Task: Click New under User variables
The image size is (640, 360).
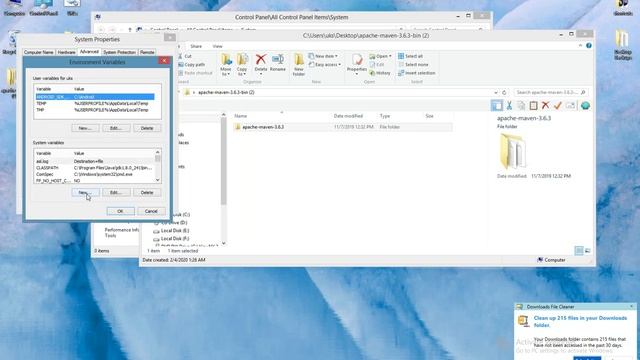Action: (85, 128)
